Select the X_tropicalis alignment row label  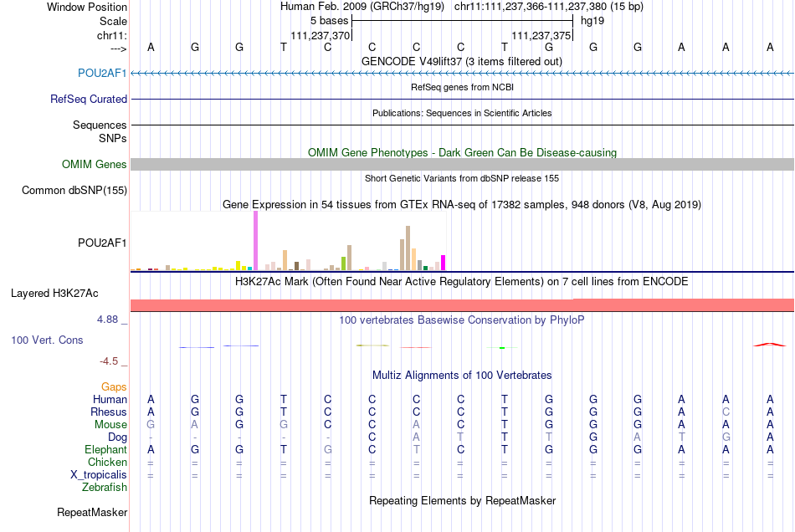click(99, 475)
